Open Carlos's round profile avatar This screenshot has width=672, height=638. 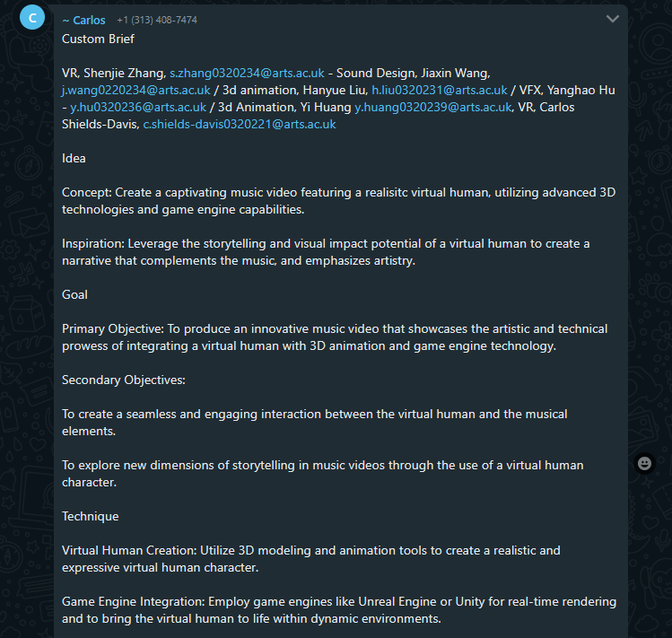pos(32,18)
